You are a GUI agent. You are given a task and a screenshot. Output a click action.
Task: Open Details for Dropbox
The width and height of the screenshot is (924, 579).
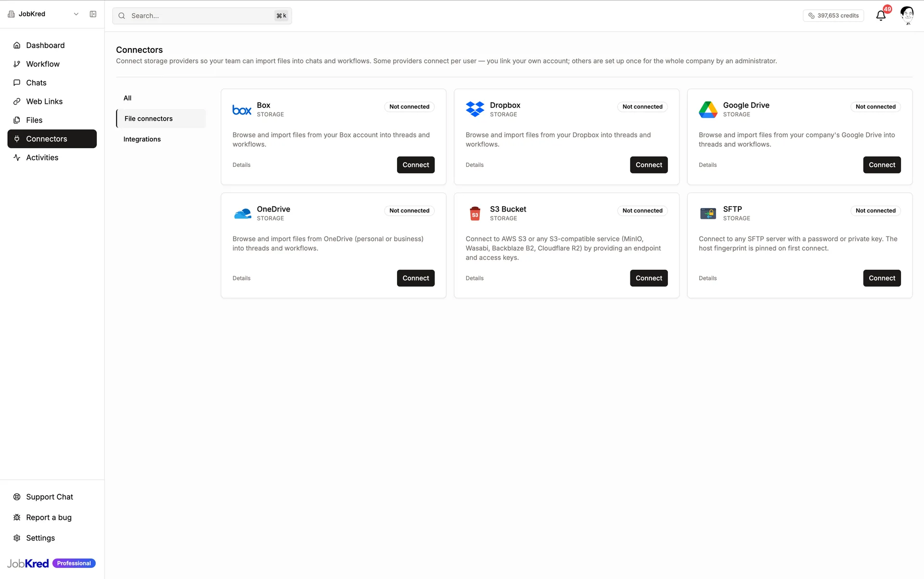(x=475, y=165)
